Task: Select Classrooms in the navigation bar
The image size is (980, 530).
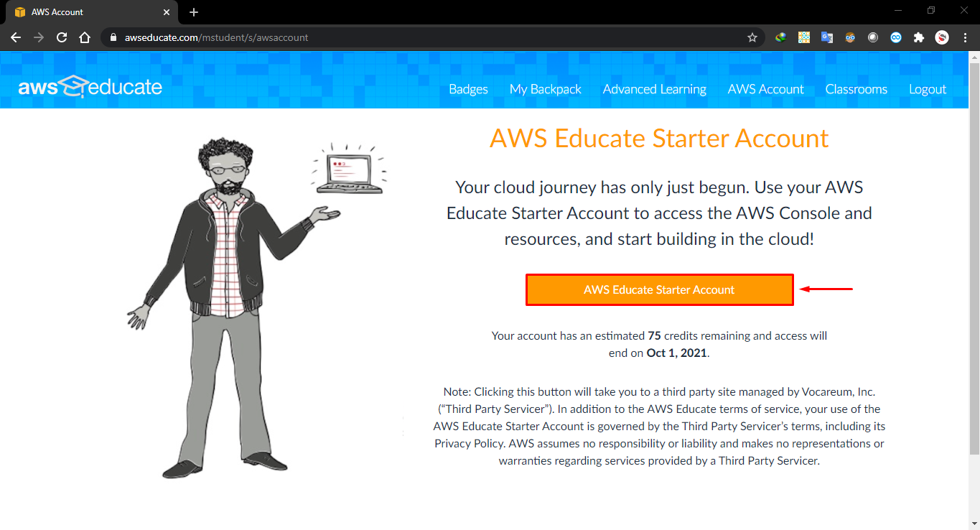Action: 857,89
